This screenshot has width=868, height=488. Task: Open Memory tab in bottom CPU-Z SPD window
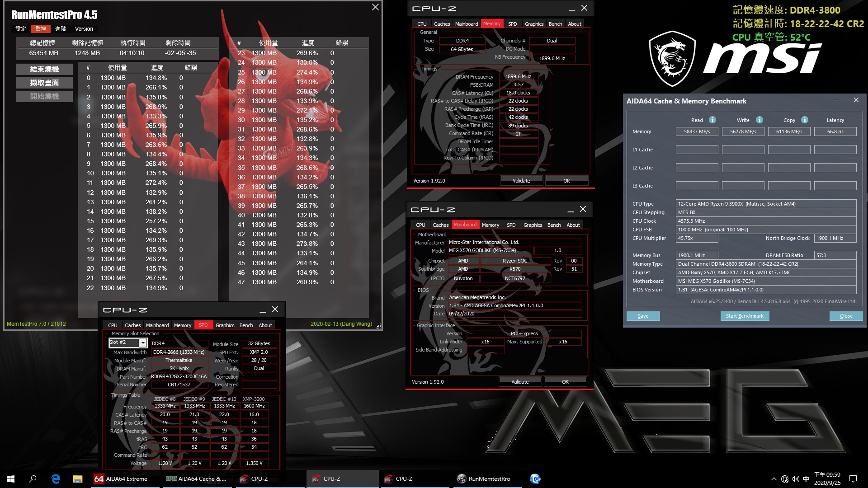pos(183,325)
